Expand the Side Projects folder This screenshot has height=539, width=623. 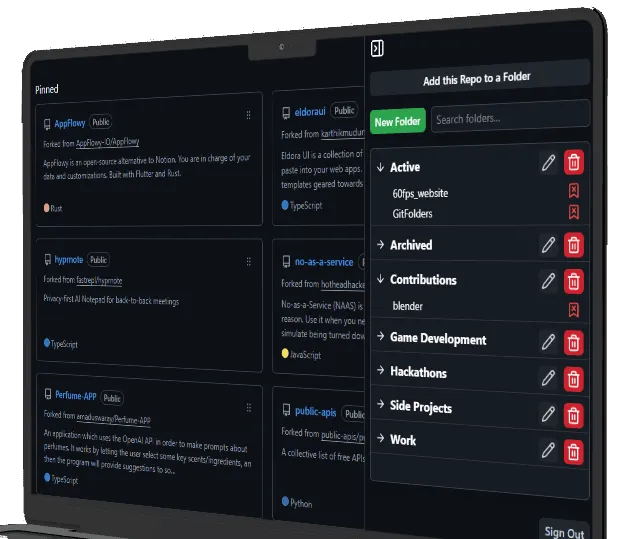tap(380, 404)
